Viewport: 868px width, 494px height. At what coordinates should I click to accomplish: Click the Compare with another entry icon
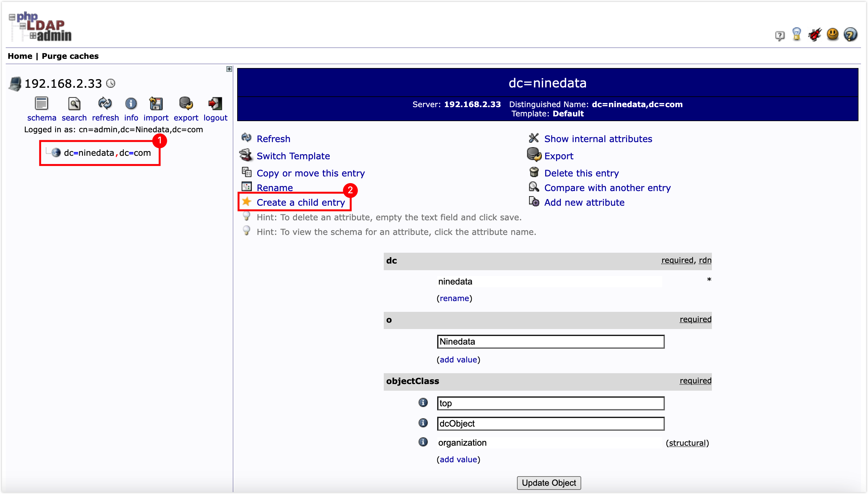534,187
